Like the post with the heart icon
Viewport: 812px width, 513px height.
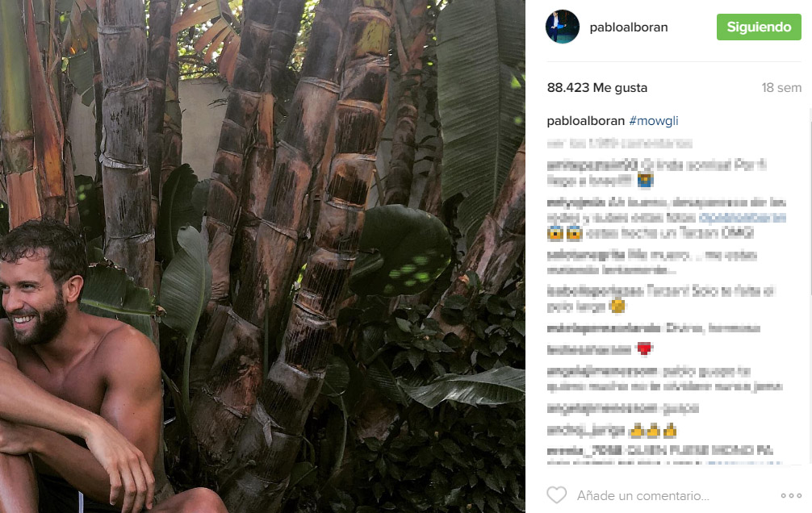pos(557,495)
